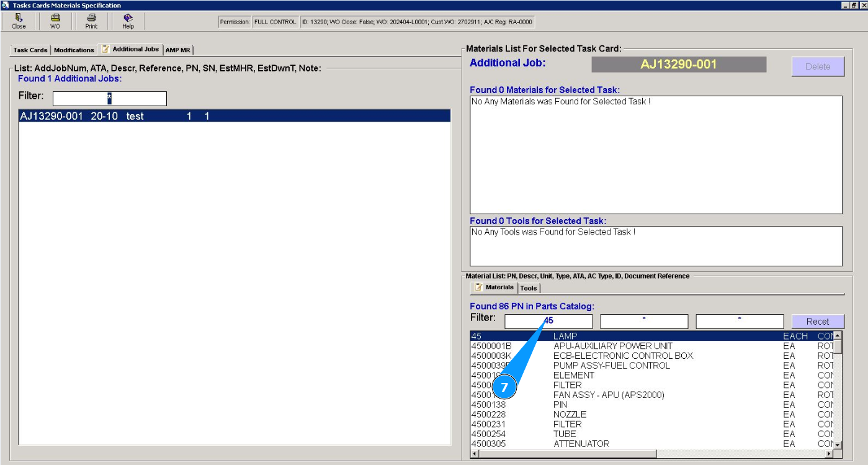
Task: Click the Delete button
Action: tap(818, 66)
